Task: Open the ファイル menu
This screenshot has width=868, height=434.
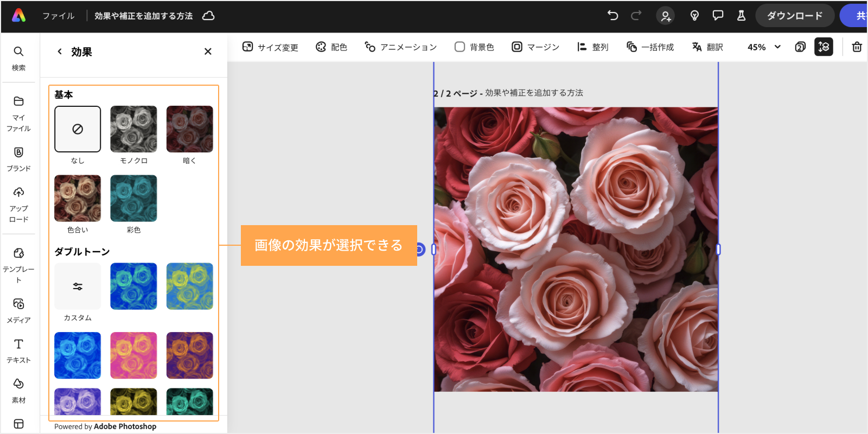Action: pyautogui.click(x=59, y=16)
